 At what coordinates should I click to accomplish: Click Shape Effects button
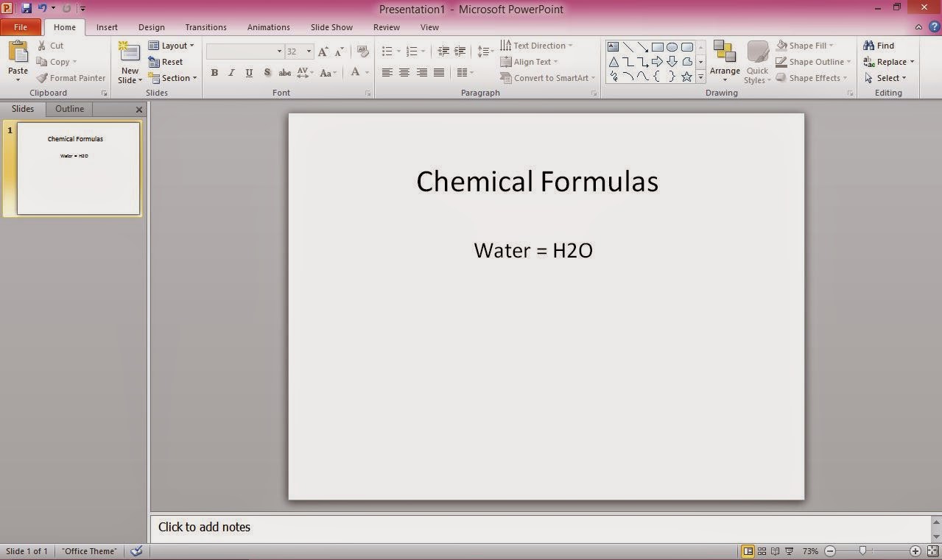[x=811, y=78]
